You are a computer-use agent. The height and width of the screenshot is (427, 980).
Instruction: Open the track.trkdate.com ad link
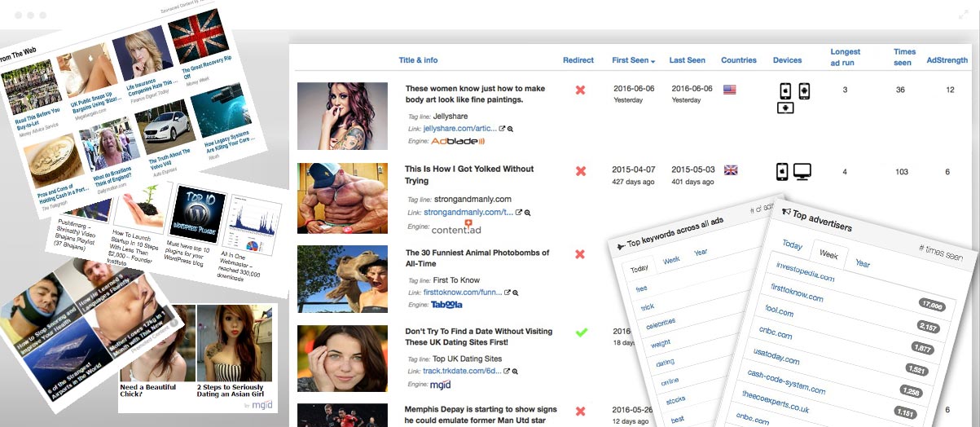click(461, 372)
